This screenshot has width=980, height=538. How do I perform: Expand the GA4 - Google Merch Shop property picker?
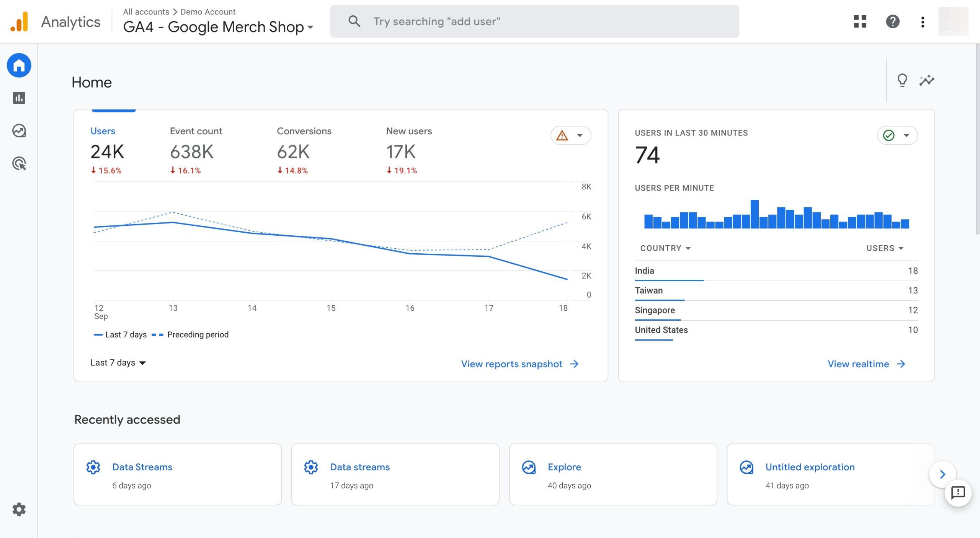(218, 27)
